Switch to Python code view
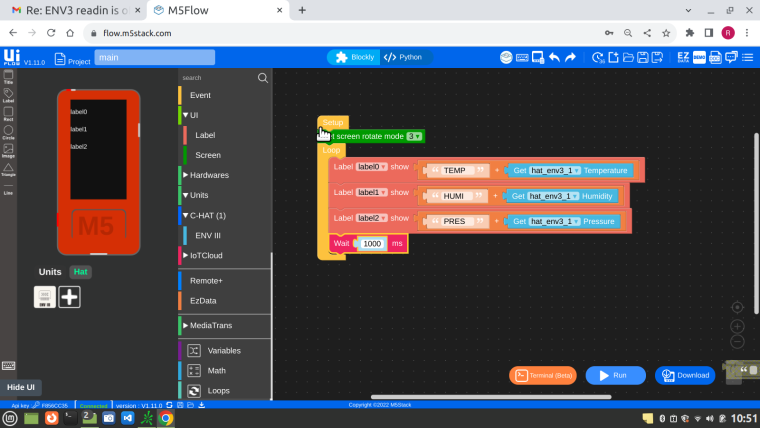 click(403, 57)
